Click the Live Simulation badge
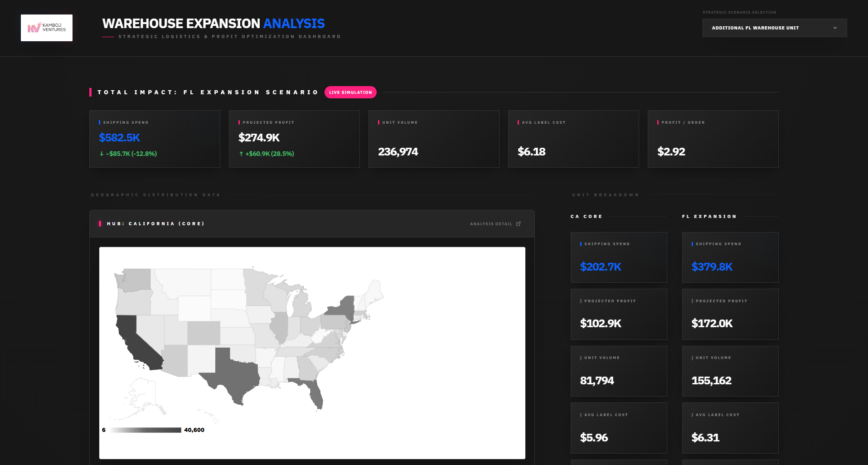The height and width of the screenshot is (465, 868). coord(350,92)
